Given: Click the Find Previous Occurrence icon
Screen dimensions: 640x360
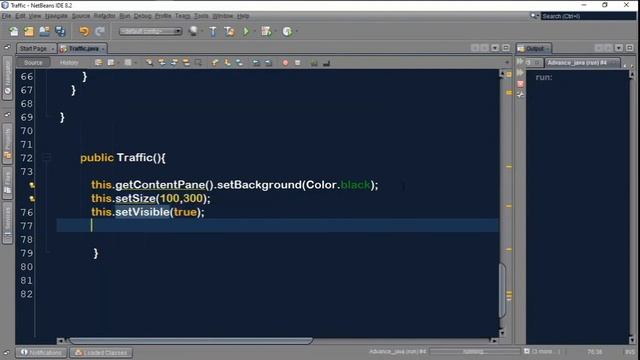Looking at the screenshot, I should tap(162, 62).
